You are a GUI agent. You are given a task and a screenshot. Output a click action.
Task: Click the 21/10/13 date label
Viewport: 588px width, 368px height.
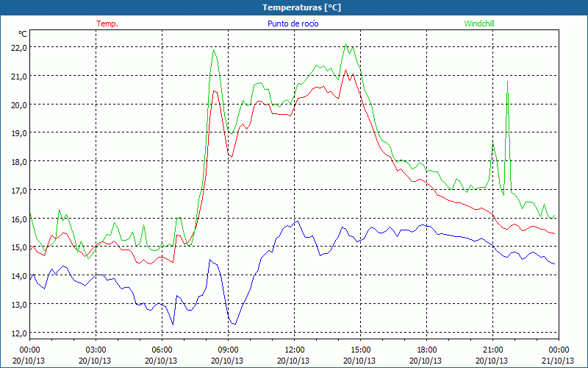pyautogui.click(x=559, y=361)
